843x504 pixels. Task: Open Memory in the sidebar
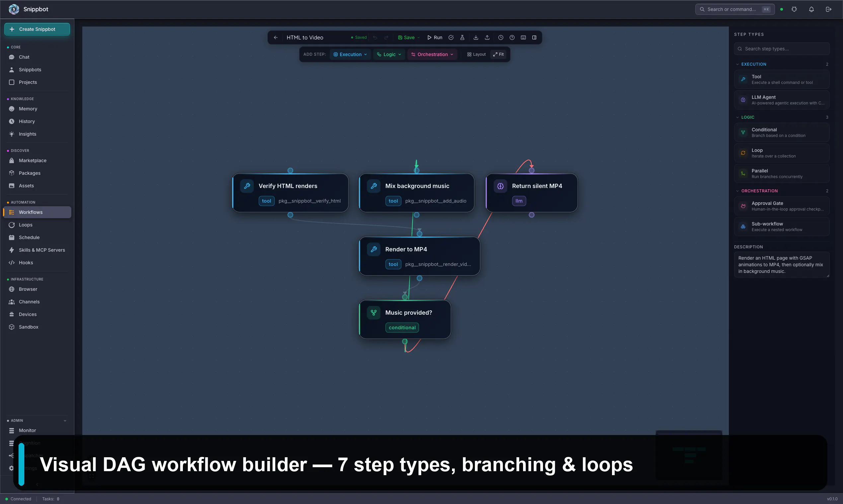[x=37, y=109]
